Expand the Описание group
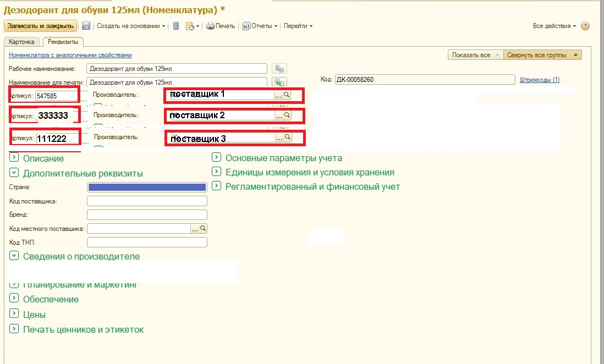 14,158
